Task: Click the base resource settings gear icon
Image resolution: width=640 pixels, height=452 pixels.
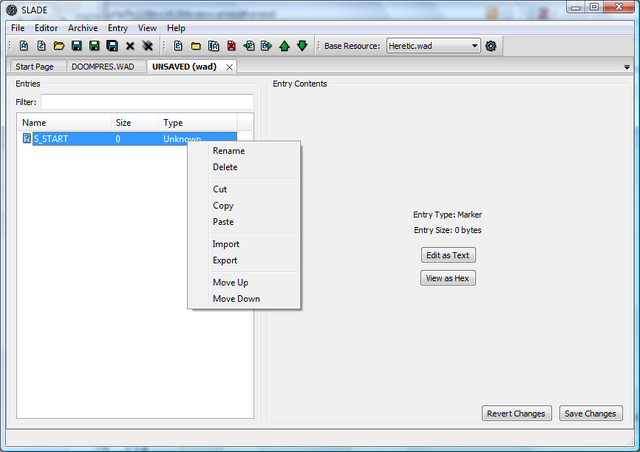Action: (491, 46)
